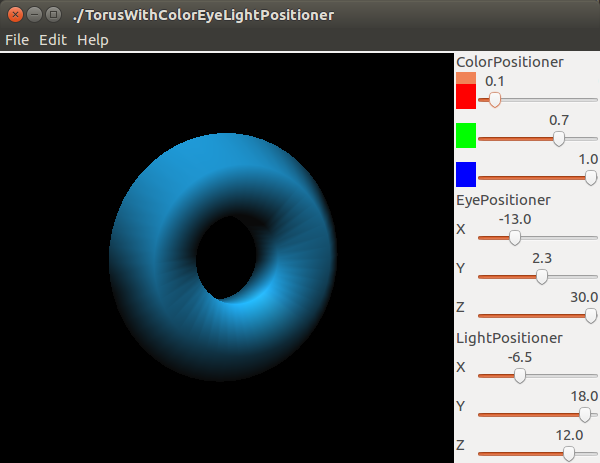Open the Help menu
600x463 pixels.
tap(93, 40)
